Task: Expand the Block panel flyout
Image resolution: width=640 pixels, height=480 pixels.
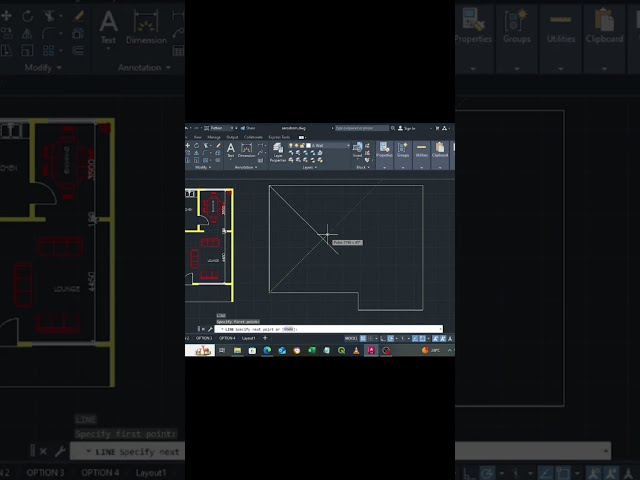Action: [x=369, y=167]
